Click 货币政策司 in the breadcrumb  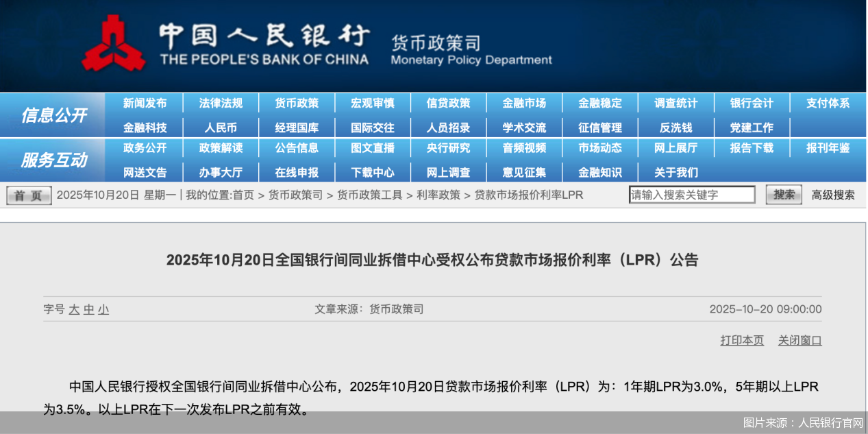tap(296, 195)
